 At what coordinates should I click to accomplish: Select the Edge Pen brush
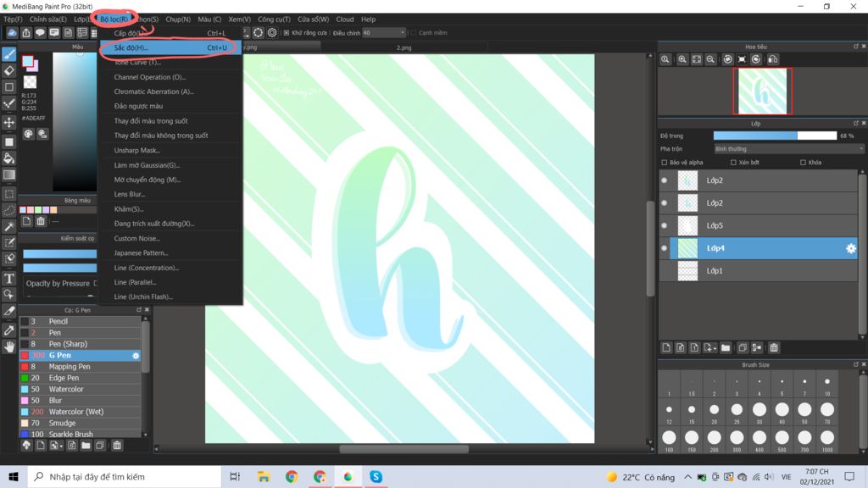pos(81,378)
